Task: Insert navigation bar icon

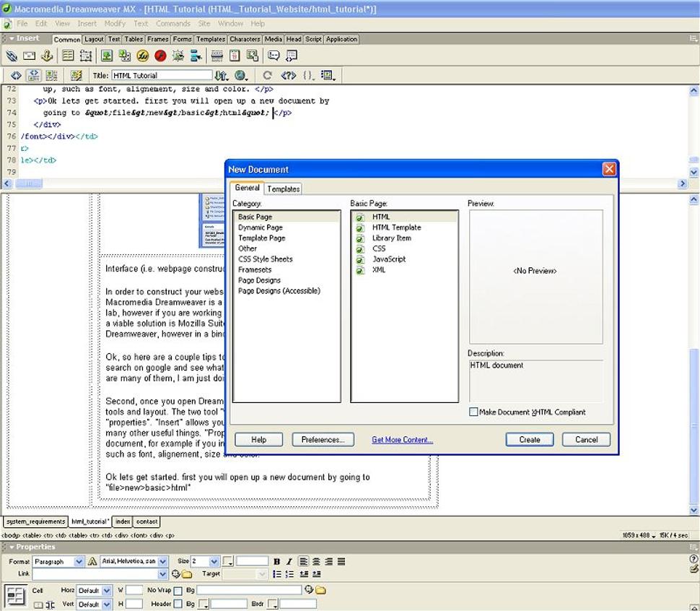Action: pyautogui.click(x=196, y=56)
